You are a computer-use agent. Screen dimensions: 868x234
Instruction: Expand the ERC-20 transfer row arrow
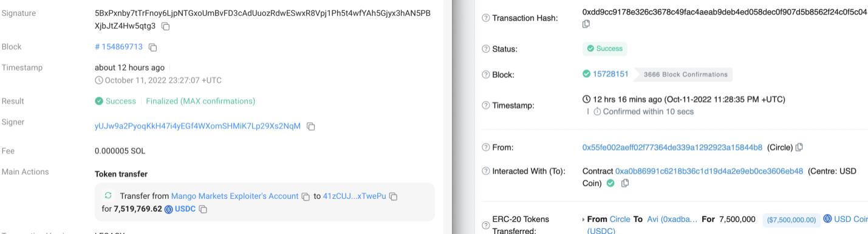click(584, 219)
